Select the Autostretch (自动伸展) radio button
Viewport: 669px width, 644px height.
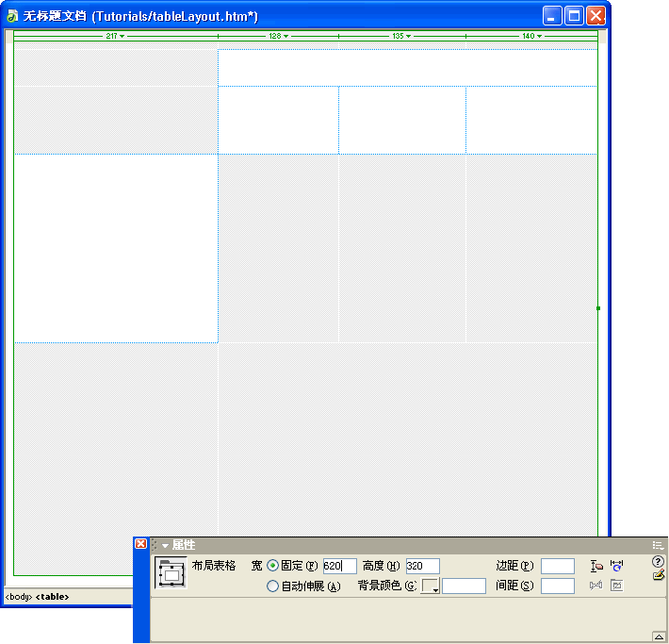(272, 586)
